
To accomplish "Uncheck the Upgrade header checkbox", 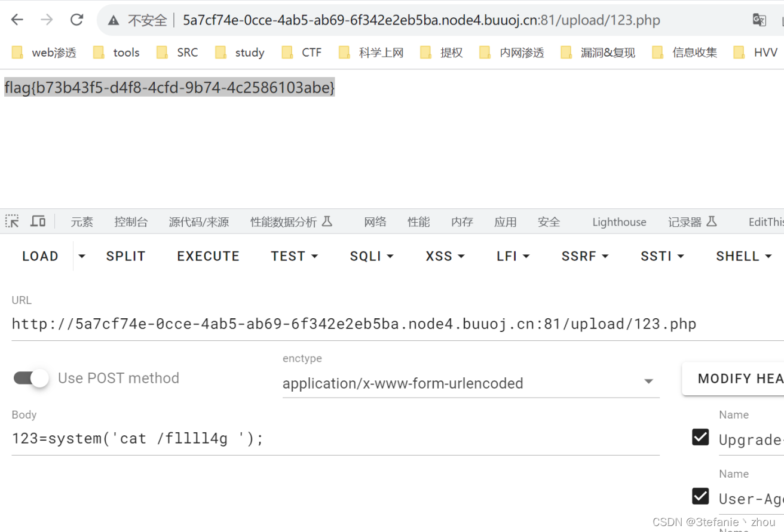I will (x=700, y=438).
